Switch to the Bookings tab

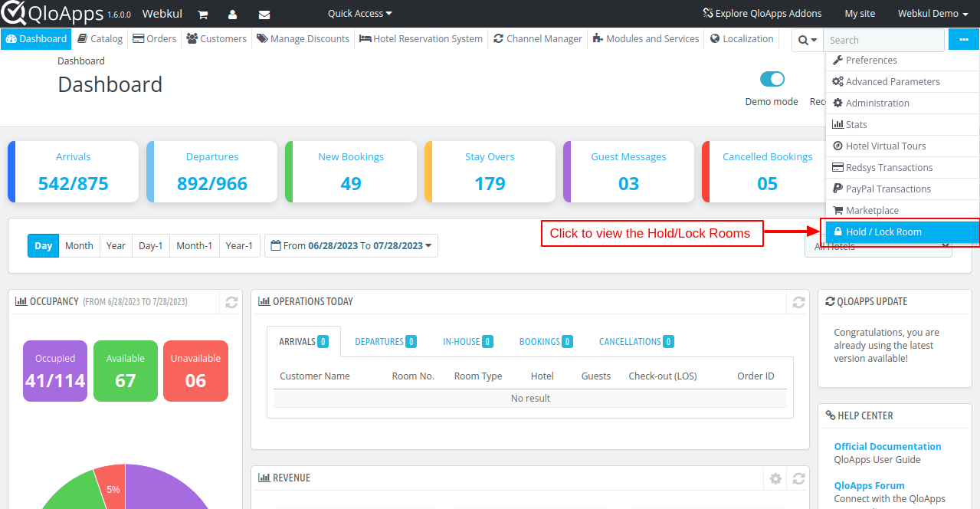(x=546, y=342)
